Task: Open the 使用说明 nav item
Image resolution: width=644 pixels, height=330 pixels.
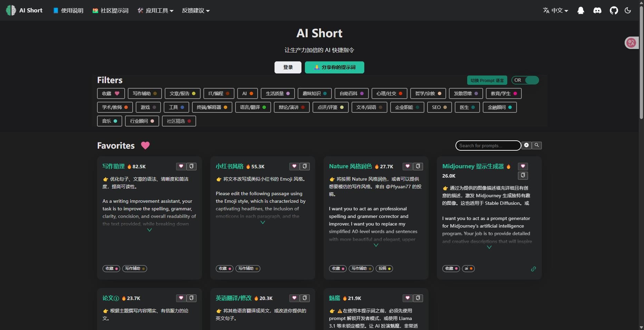Action: click(68, 11)
